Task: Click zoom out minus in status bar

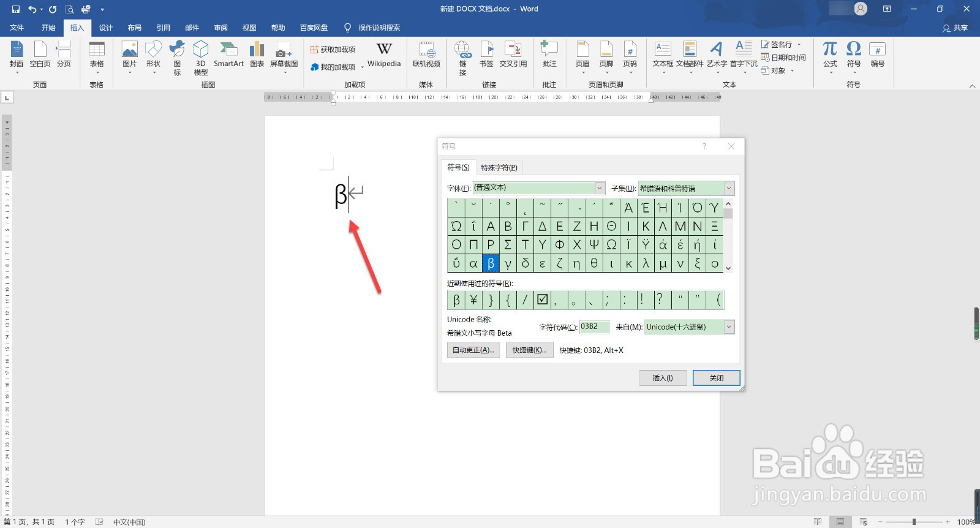Action: tap(880, 522)
